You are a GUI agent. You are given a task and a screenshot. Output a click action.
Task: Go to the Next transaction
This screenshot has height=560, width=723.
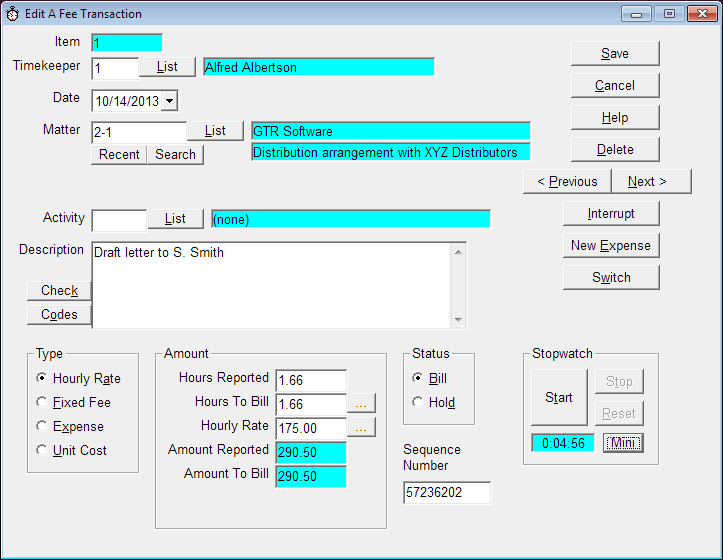[651, 181]
